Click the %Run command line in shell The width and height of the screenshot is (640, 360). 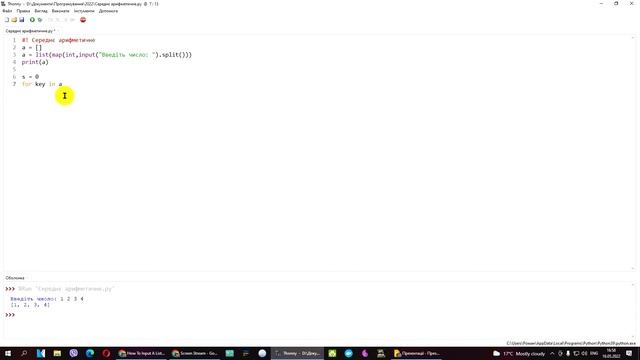pos(65,289)
